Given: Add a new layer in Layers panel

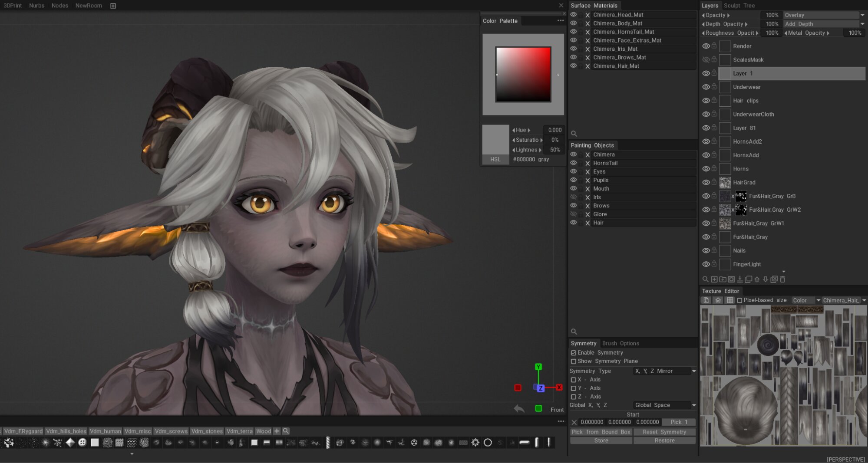Looking at the screenshot, I should (714, 279).
